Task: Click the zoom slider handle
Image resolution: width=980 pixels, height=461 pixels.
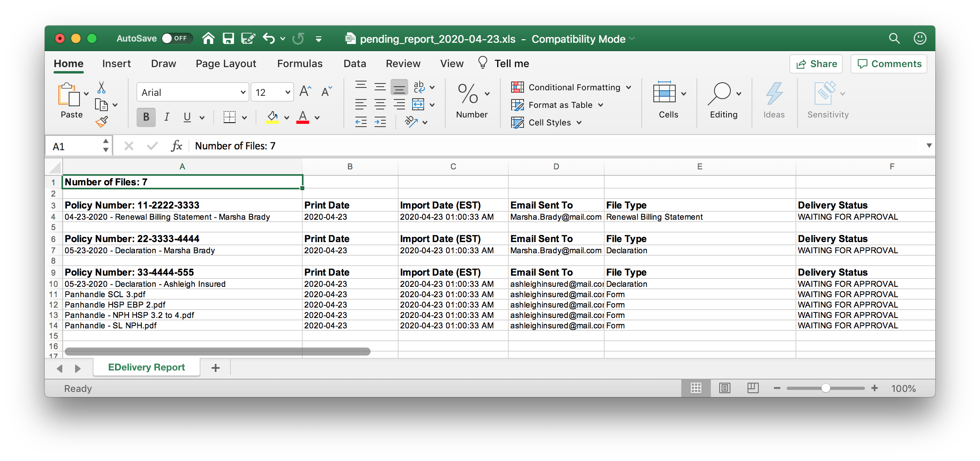Action: (825, 388)
